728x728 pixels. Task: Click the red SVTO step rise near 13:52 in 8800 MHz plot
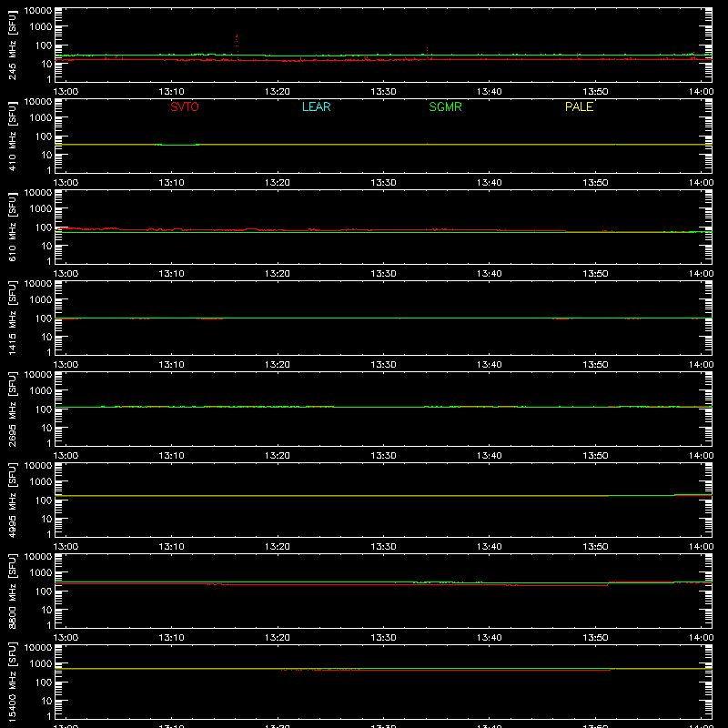tap(608, 584)
